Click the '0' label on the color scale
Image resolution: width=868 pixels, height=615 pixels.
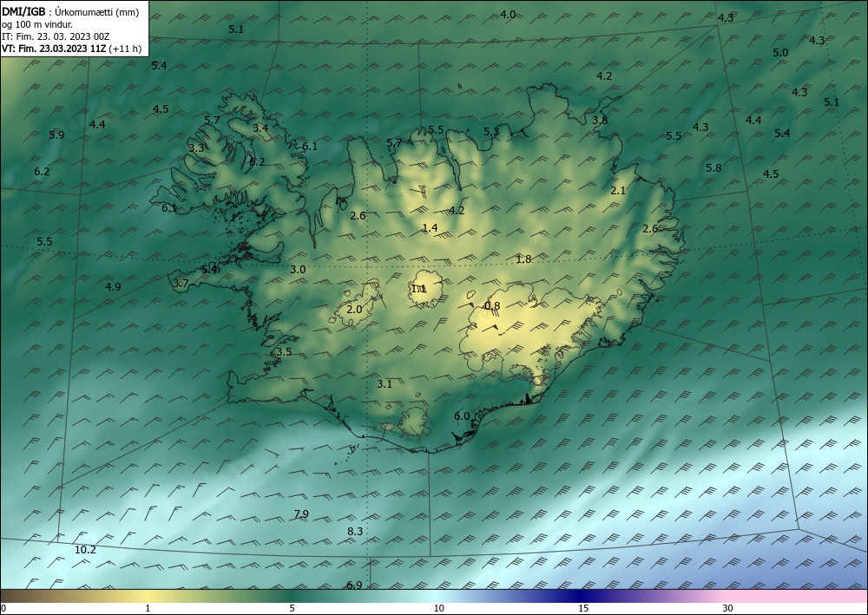pos(3,608)
